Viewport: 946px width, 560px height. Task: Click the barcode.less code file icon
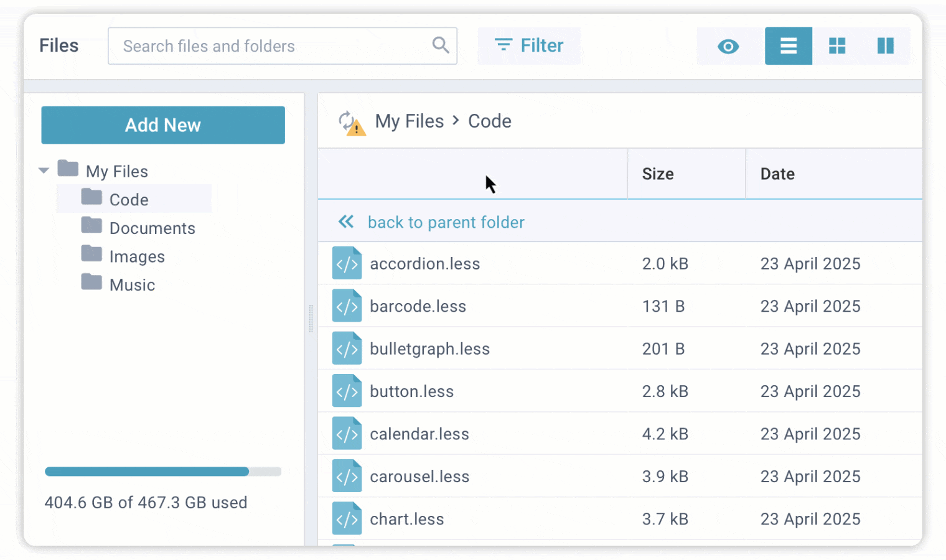pos(347,306)
